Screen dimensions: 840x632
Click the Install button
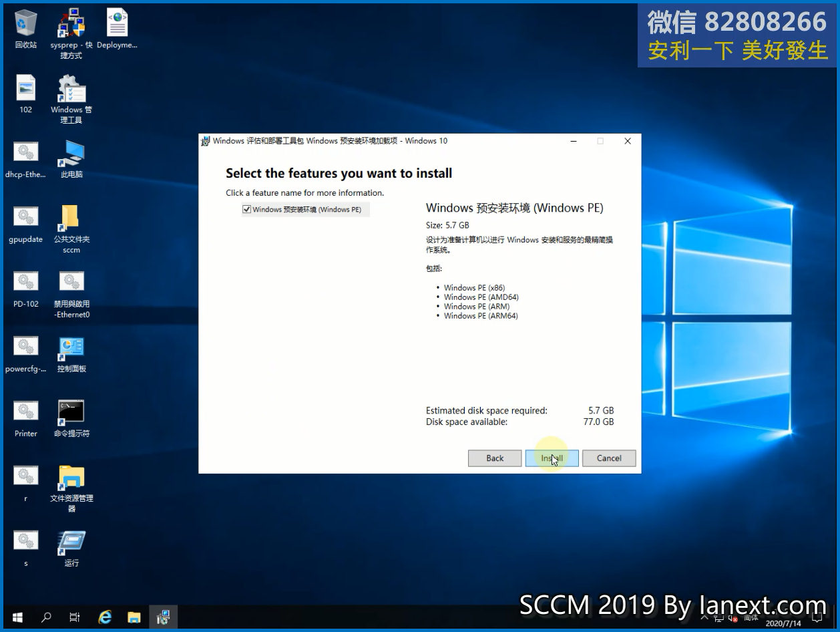click(x=552, y=458)
